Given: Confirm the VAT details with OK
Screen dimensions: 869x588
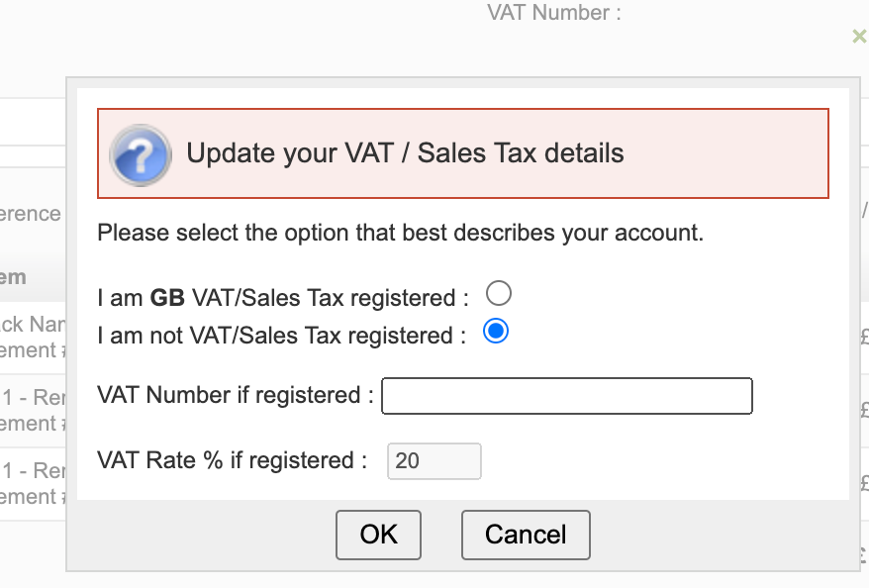Looking at the screenshot, I should click(378, 535).
